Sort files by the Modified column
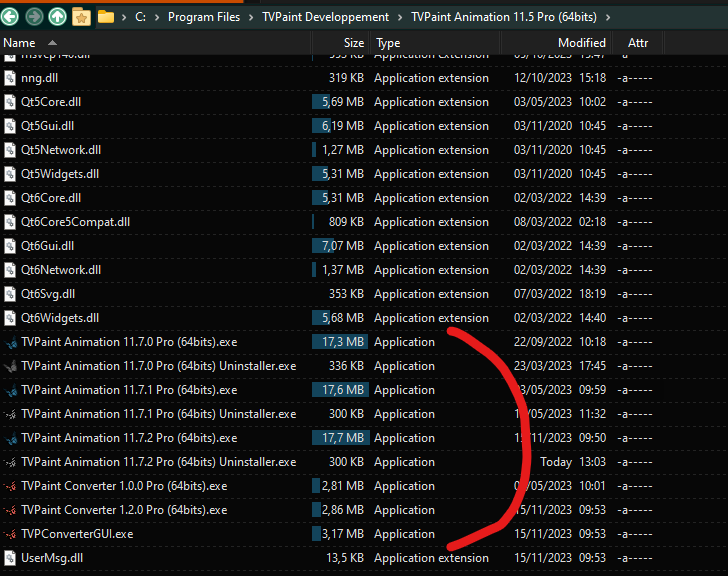 [582, 43]
